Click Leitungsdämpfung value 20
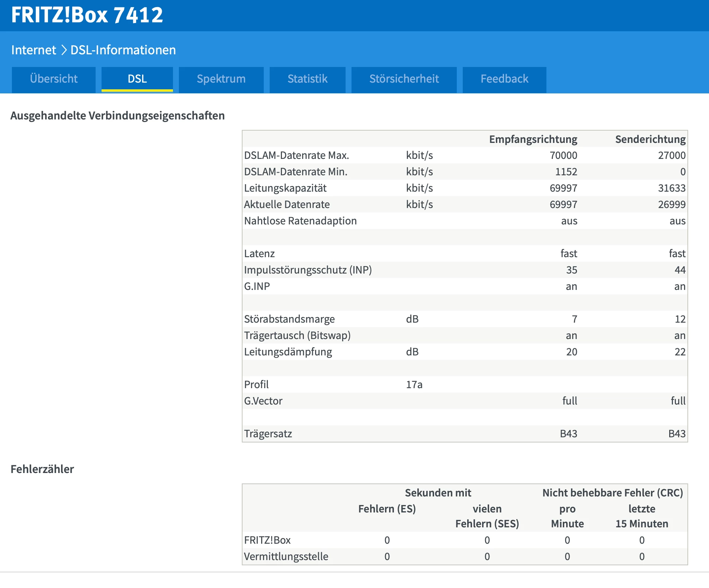Image resolution: width=709 pixels, height=588 pixels. tap(572, 352)
